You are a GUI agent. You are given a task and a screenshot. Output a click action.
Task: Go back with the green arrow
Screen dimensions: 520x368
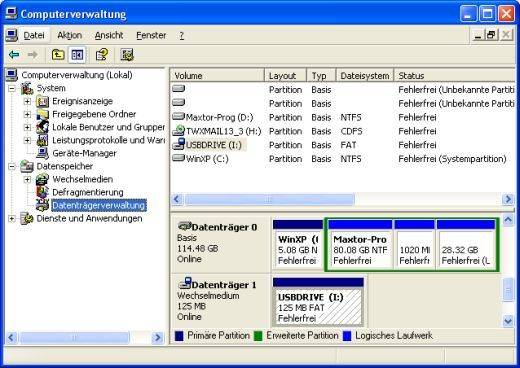coord(14,55)
